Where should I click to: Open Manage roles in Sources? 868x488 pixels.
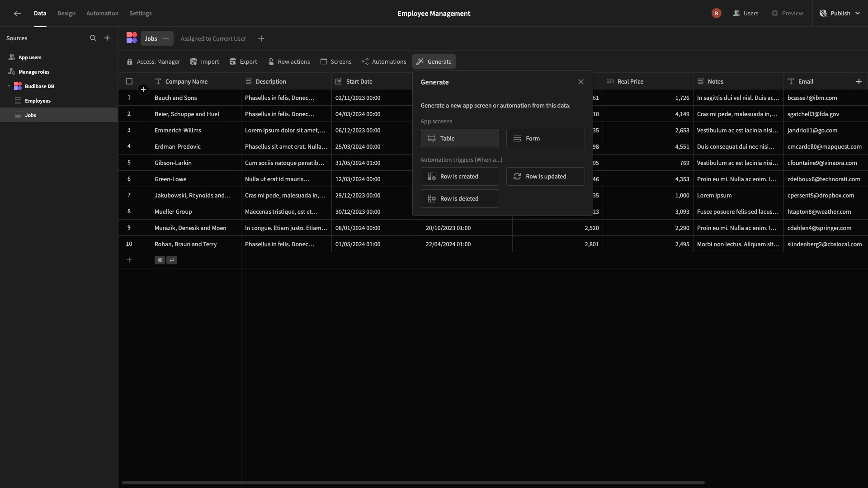[x=59, y=72]
